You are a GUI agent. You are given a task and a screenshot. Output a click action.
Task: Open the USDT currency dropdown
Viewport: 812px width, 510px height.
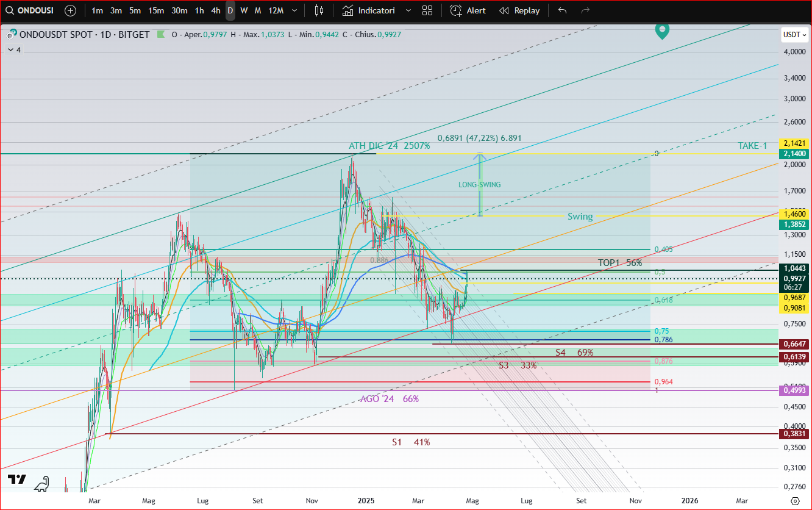(794, 35)
